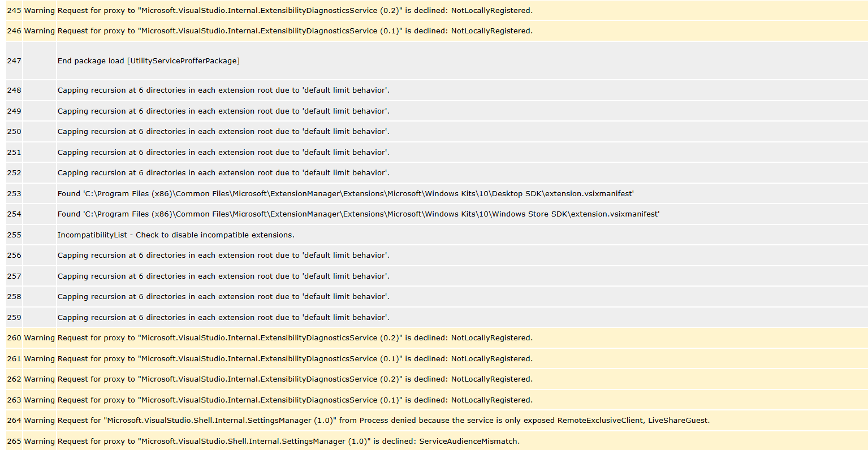Click the Capping recursion message in row 256
868x450 pixels.
click(223, 256)
